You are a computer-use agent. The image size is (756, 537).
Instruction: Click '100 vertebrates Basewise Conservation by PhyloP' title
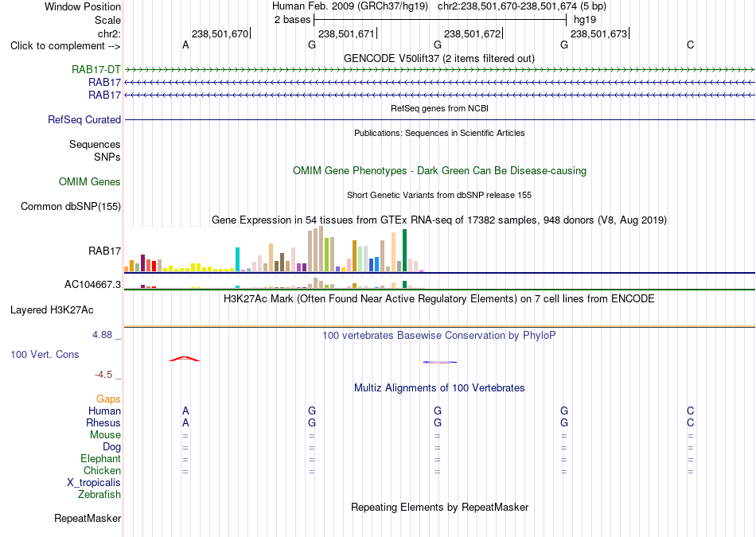tap(439, 336)
